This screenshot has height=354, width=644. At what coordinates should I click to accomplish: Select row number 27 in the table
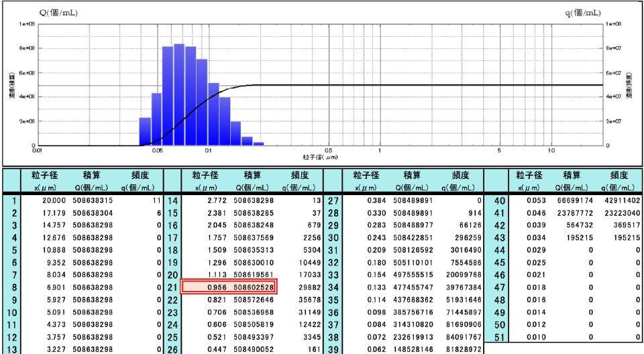(x=332, y=200)
